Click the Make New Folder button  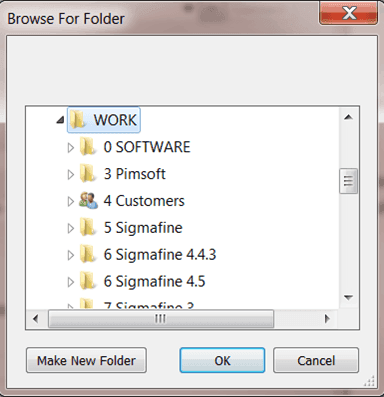click(x=86, y=360)
